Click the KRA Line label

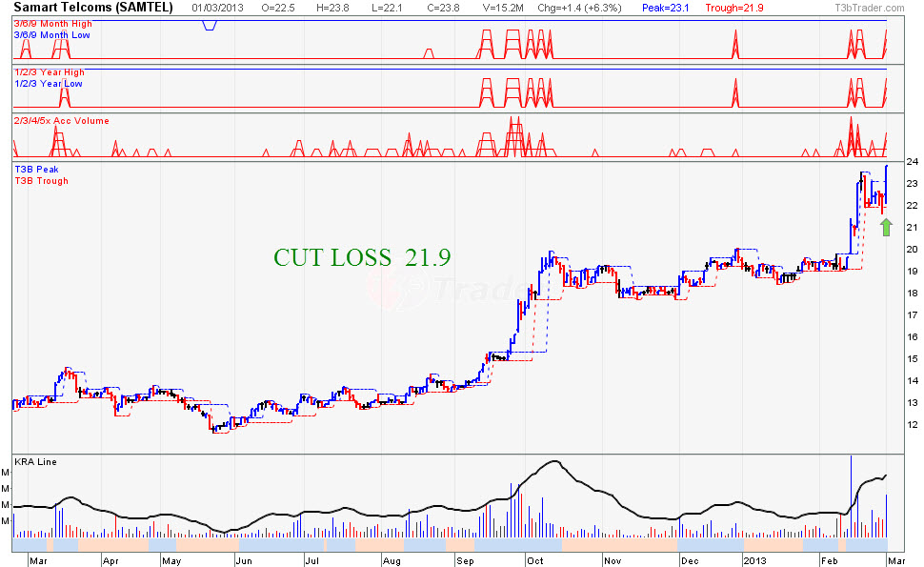click(35, 462)
